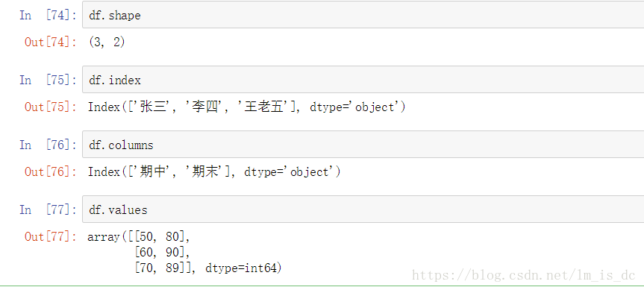Click dtype=int64 in the array output
Image resolution: width=644 pixels, height=290 pixels.
[x=241, y=268]
